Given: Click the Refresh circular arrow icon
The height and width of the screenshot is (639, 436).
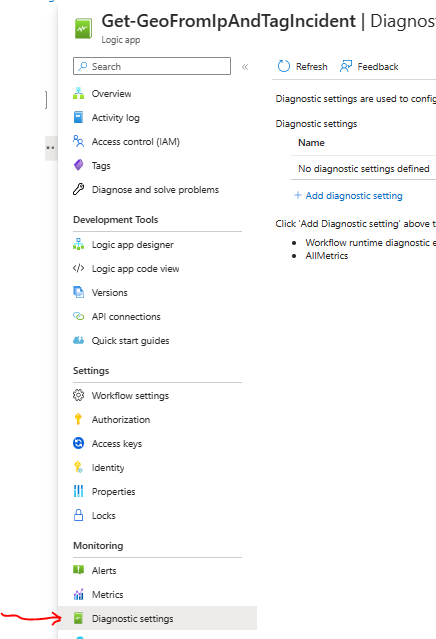Looking at the screenshot, I should point(284,66).
